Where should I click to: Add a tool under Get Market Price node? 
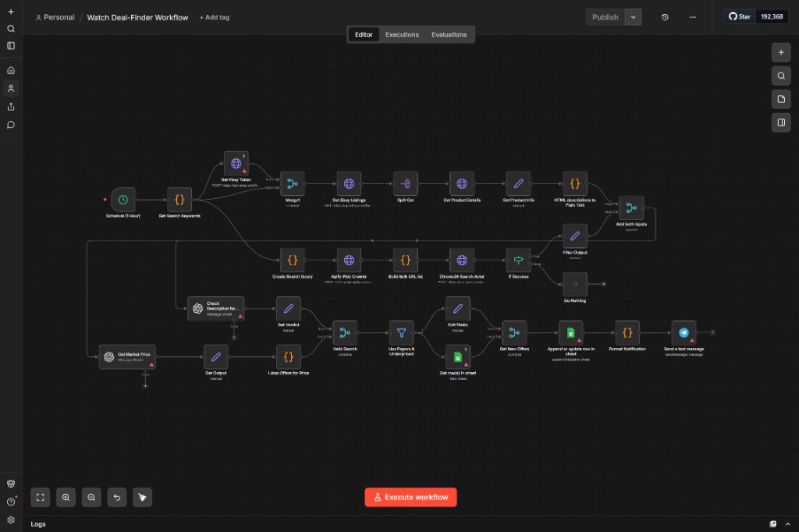point(145,386)
